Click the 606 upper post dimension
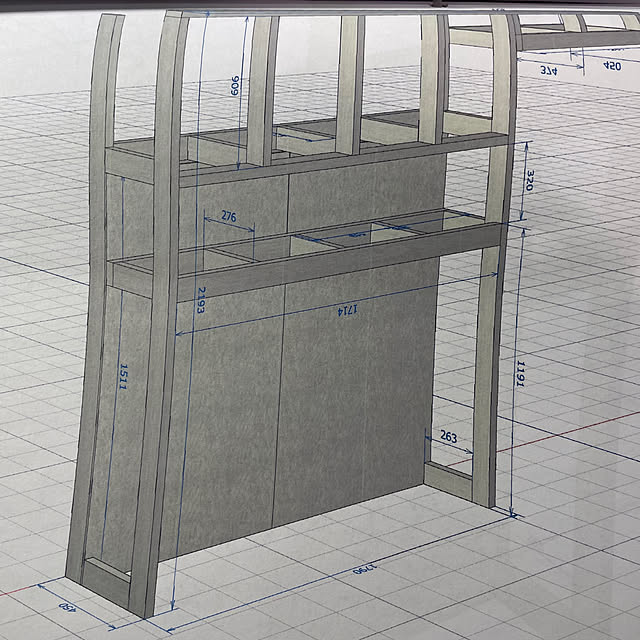Screen dimensions: 640x640 (x=235, y=85)
